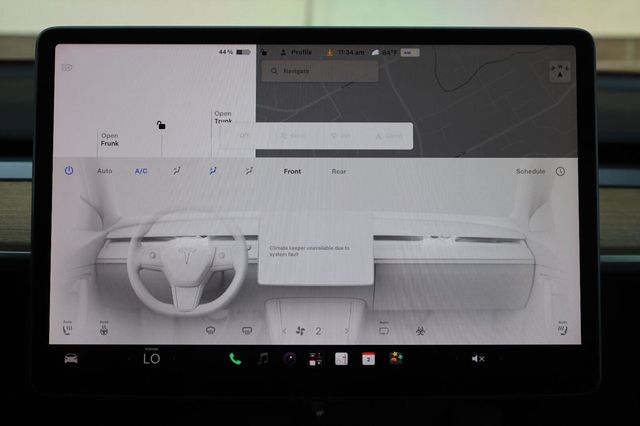Tap the map orientation compass button

[x=560, y=71]
